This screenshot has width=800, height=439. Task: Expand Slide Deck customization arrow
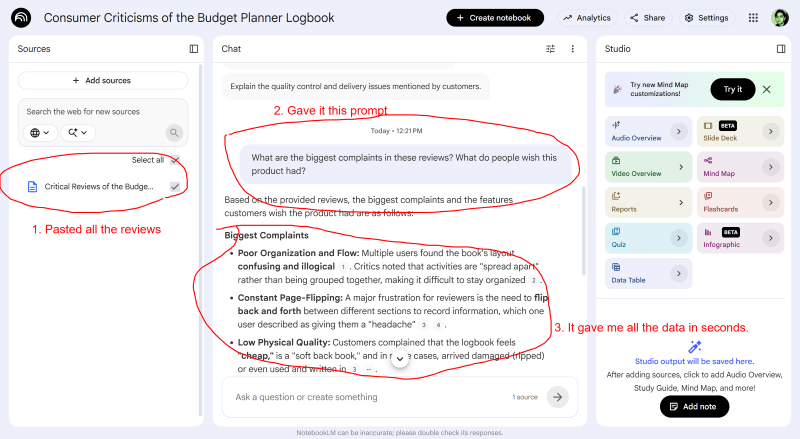click(770, 132)
